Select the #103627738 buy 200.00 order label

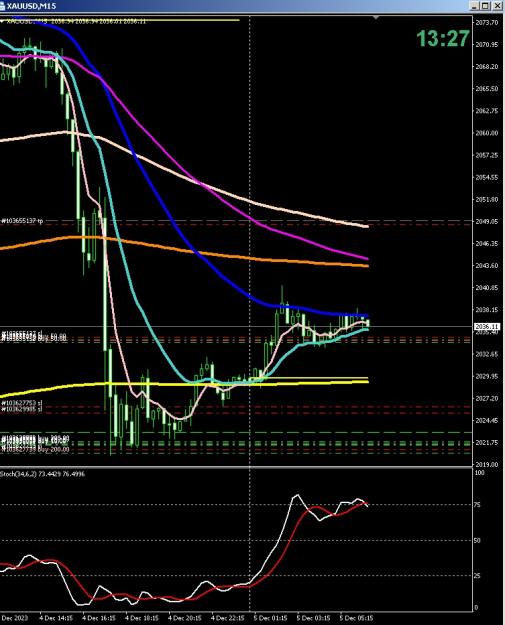coord(35,449)
